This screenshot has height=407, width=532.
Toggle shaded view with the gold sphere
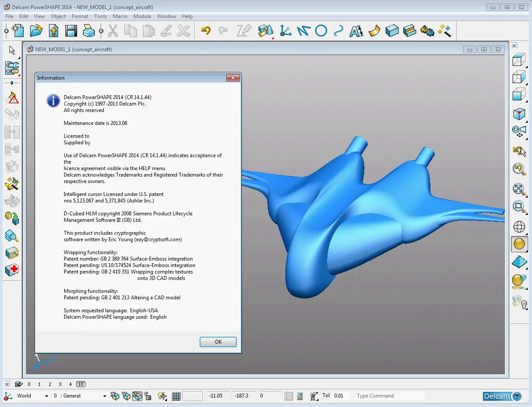(519, 244)
